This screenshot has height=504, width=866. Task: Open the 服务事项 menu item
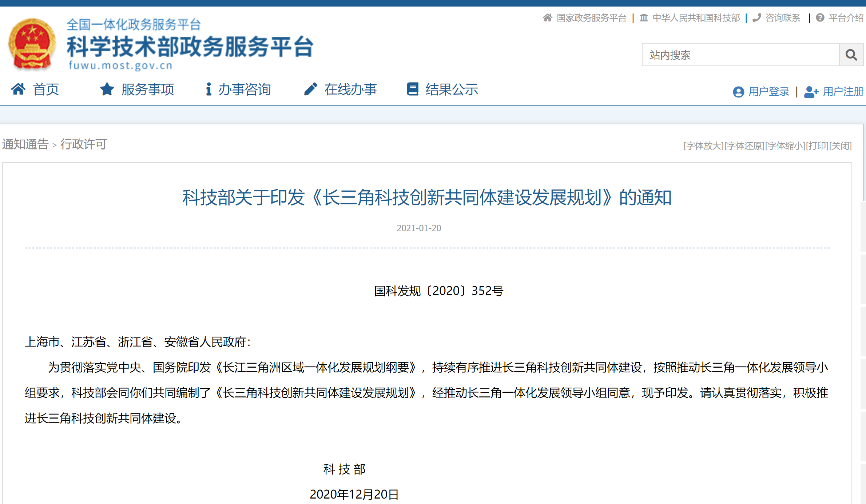[148, 89]
